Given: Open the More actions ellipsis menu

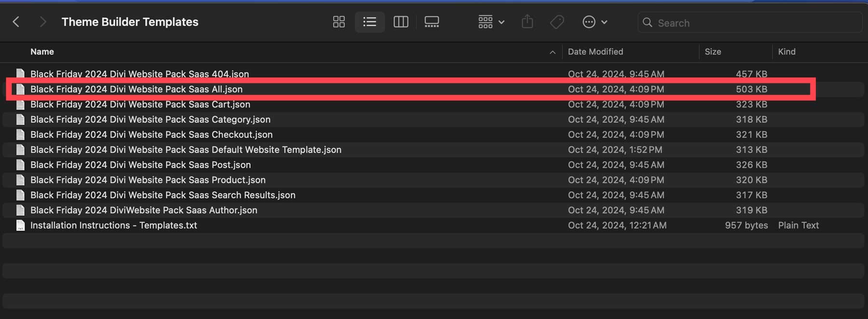Looking at the screenshot, I should pos(594,22).
